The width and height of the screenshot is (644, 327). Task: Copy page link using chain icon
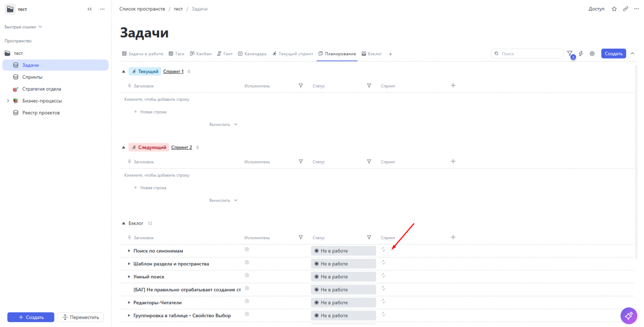(625, 8)
